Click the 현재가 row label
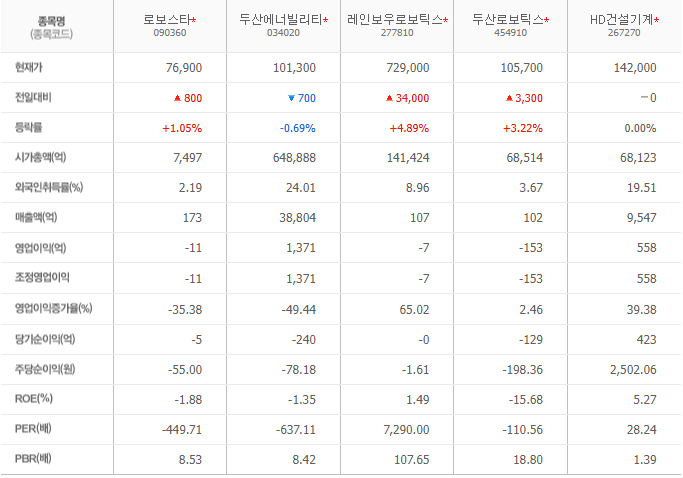The width and height of the screenshot is (683, 478). pyautogui.click(x=29, y=67)
